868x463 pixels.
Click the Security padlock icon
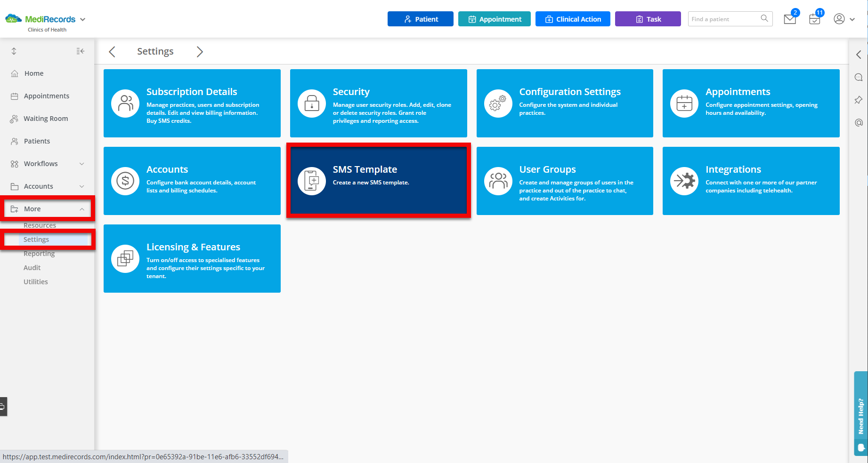click(x=312, y=103)
